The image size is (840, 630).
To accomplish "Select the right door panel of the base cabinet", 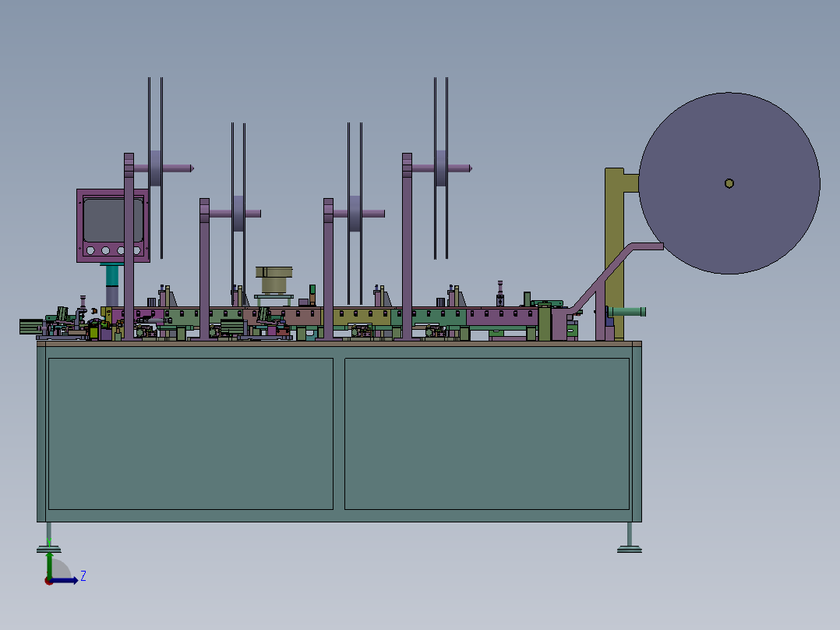I will (x=487, y=434).
